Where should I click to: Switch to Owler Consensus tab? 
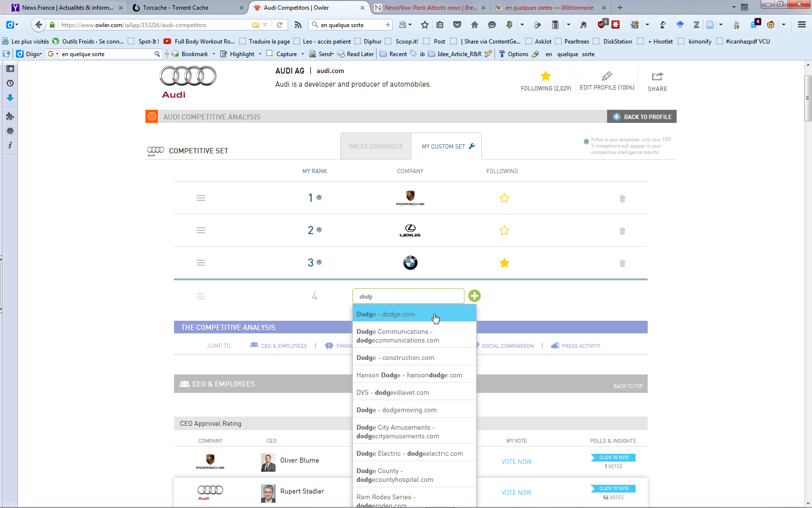click(376, 146)
